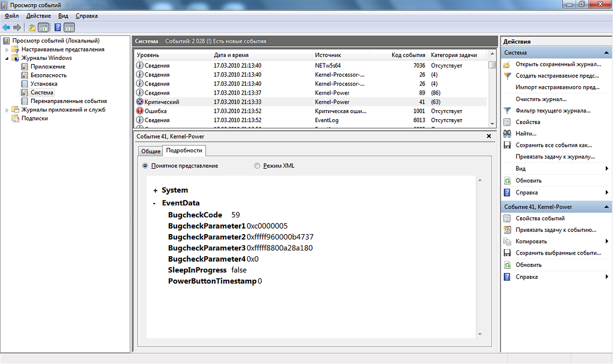Click the critical Kernel-Power event red icon
This screenshot has height=364, width=613.
point(140,102)
